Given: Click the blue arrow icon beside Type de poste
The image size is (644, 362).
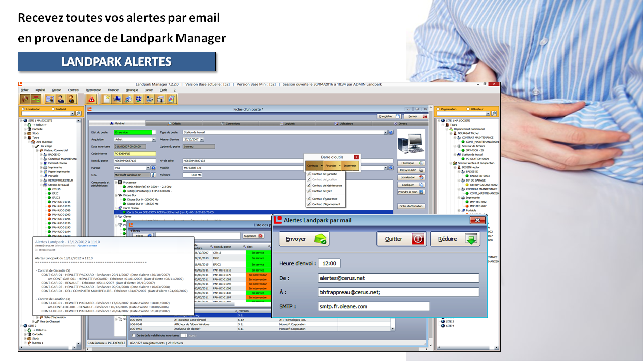Looking at the screenshot, I should pos(391,132).
